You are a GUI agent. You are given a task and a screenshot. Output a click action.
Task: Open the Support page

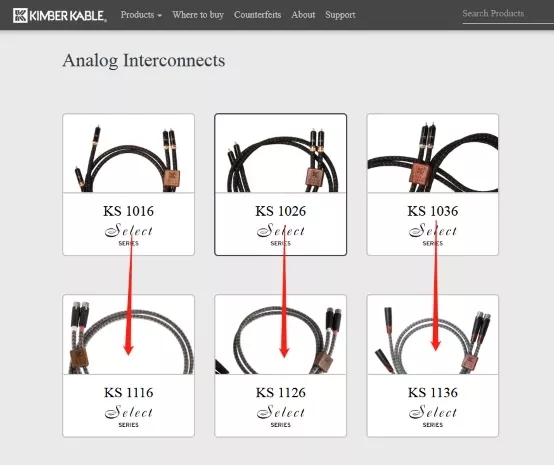(x=340, y=15)
